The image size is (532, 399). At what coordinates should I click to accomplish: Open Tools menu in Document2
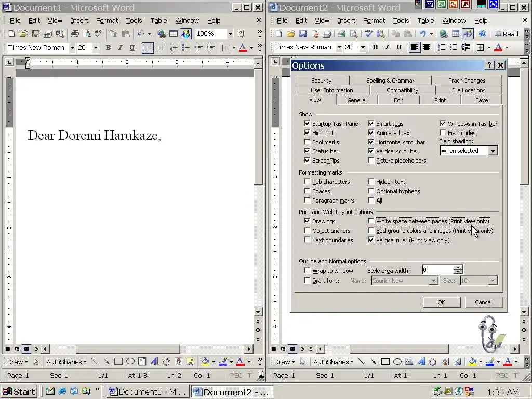401,21
